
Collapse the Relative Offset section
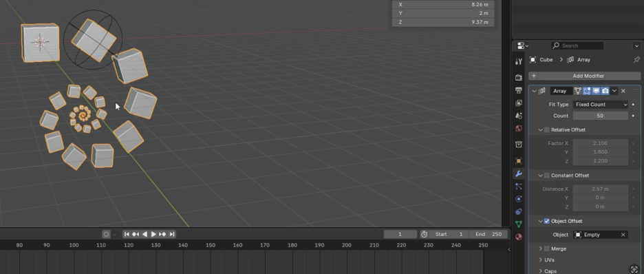point(541,130)
